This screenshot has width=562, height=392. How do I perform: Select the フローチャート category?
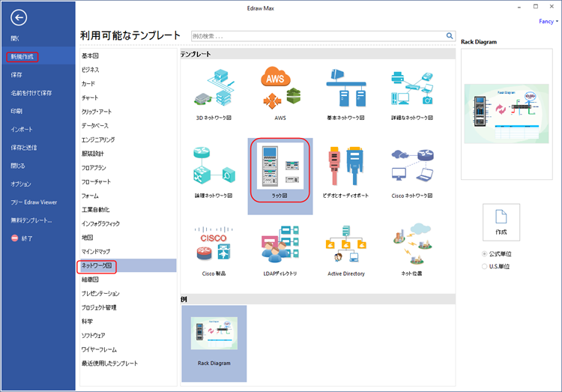96,182
